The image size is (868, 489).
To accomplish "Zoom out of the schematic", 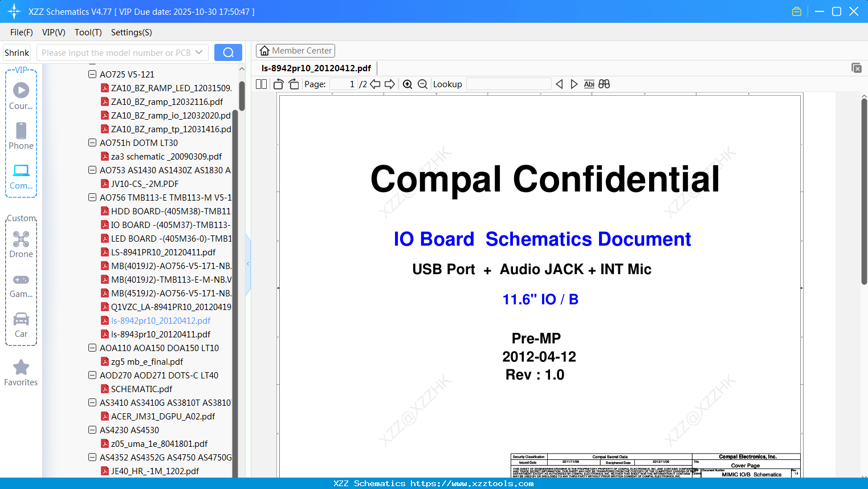I will coord(422,84).
